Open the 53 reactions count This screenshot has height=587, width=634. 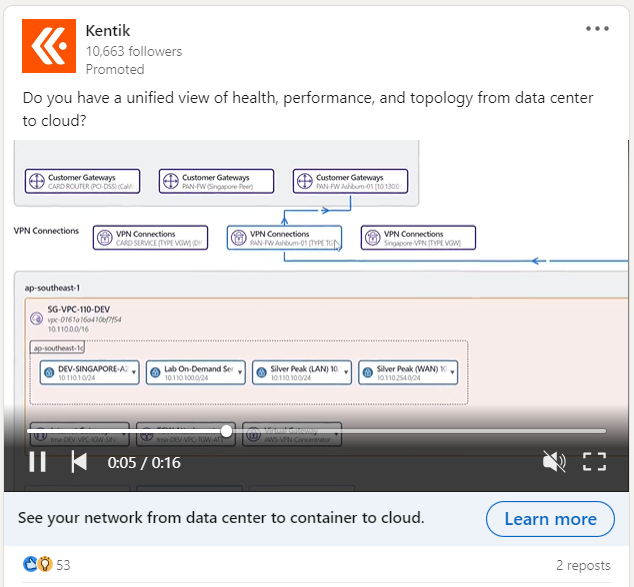pyautogui.click(x=63, y=565)
